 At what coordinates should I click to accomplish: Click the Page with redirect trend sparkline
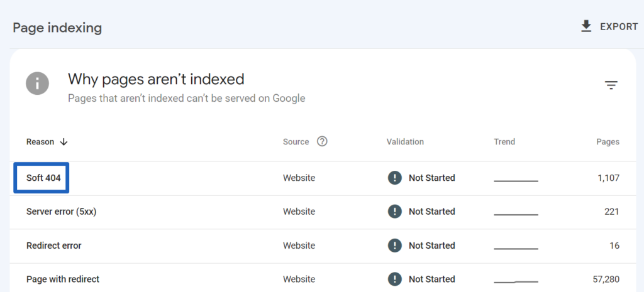pyautogui.click(x=516, y=282)
